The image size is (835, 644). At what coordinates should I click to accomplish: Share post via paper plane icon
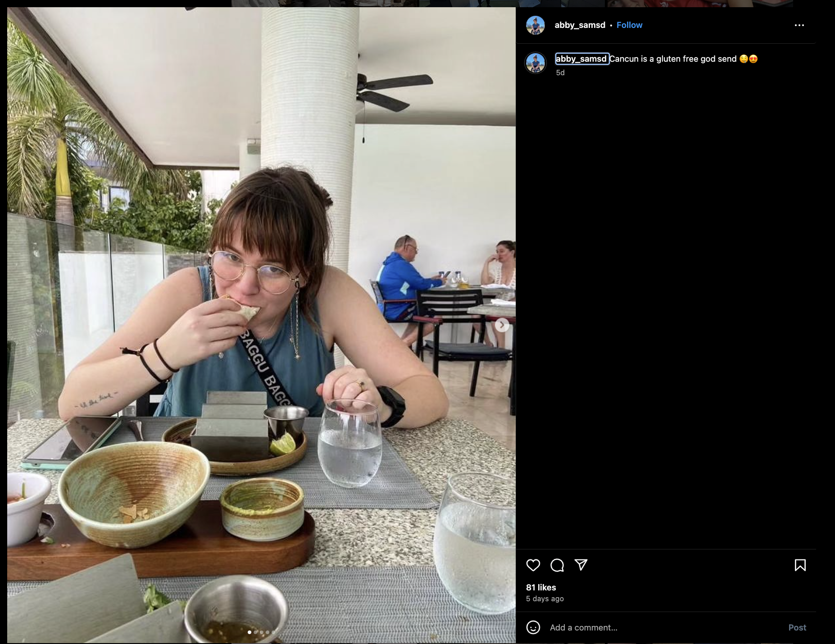pyautogui.click(x=581, y=565)
